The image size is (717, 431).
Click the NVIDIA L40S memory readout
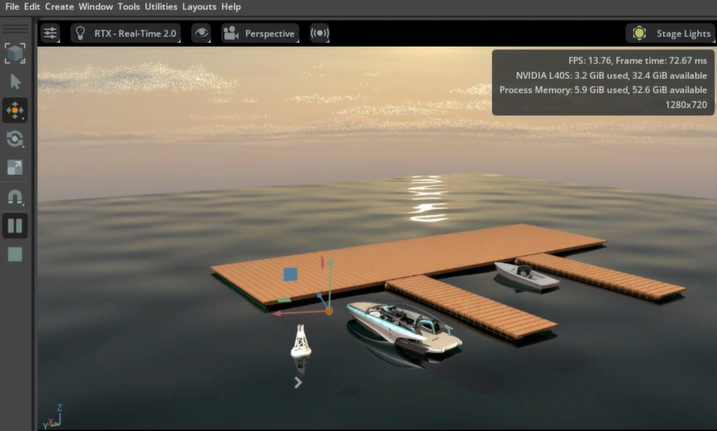(611, 75)
